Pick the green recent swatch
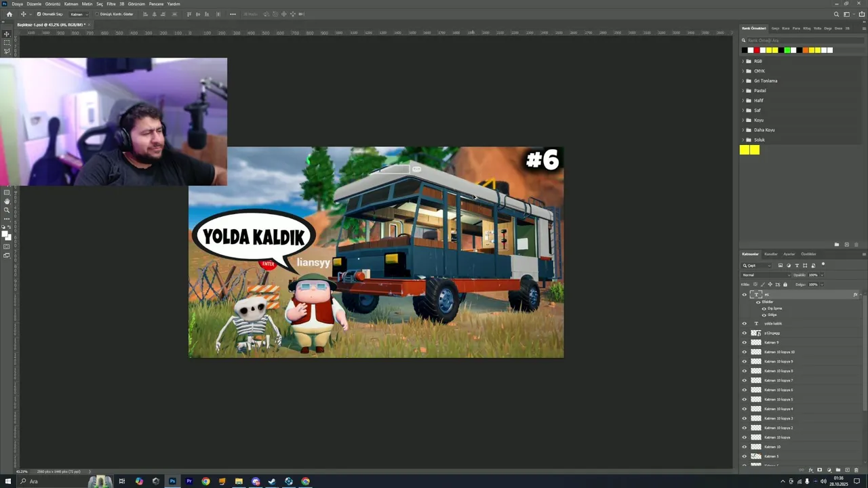This screenshot has width=868, height=488. [x=787, y=50]
